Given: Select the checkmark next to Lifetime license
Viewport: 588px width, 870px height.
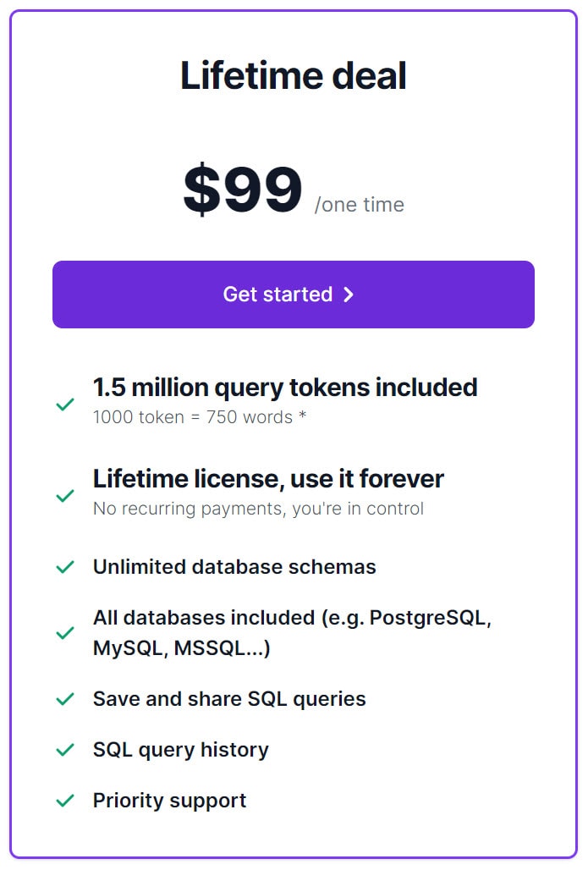Looking at the screenshot, I should click(65, 496).
